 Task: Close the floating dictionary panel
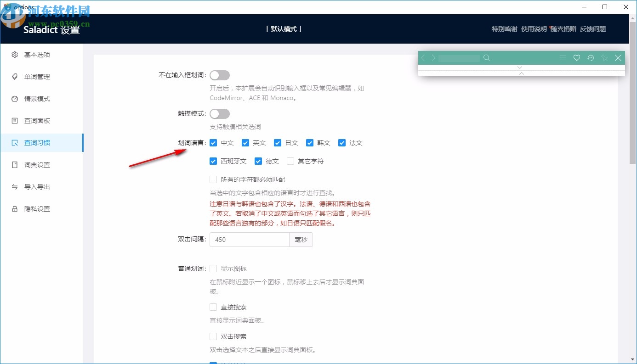tap(618, 58)
